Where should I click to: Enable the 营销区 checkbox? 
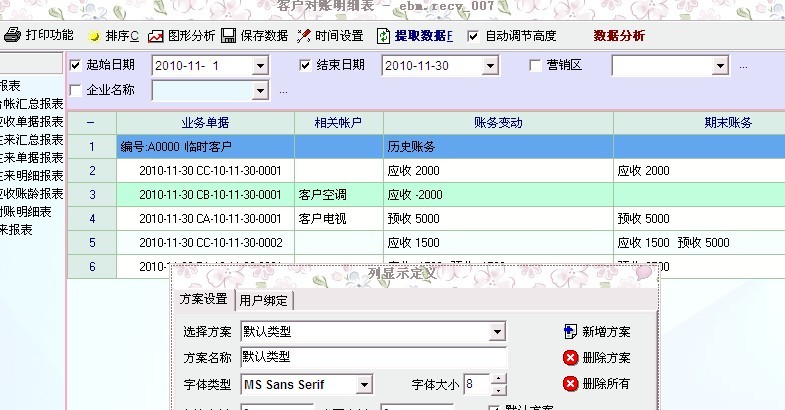[535, 66]
